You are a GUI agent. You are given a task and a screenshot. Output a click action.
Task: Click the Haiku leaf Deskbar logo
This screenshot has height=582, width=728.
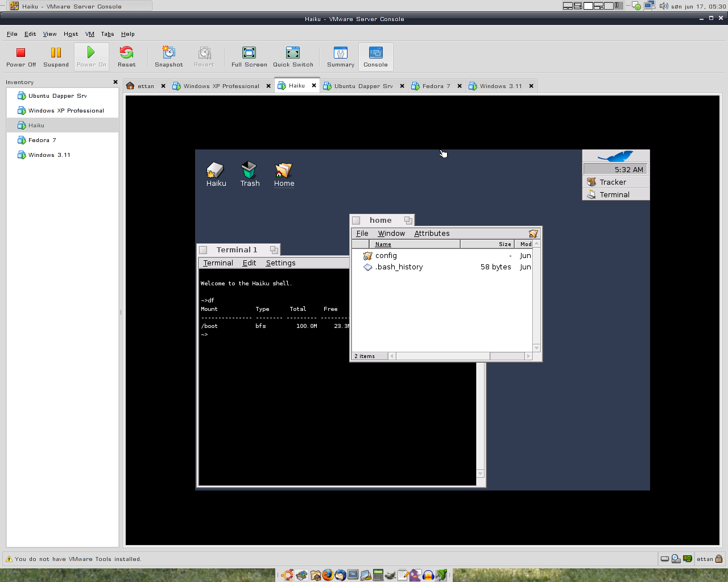pyautogui.click(x=616, y=156)
